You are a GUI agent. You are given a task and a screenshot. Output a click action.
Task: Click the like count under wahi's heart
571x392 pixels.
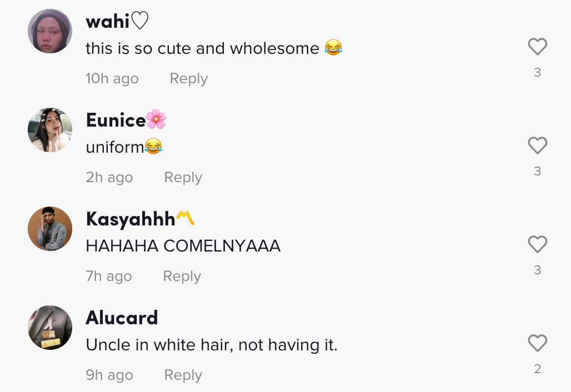(x=538, y=72)
